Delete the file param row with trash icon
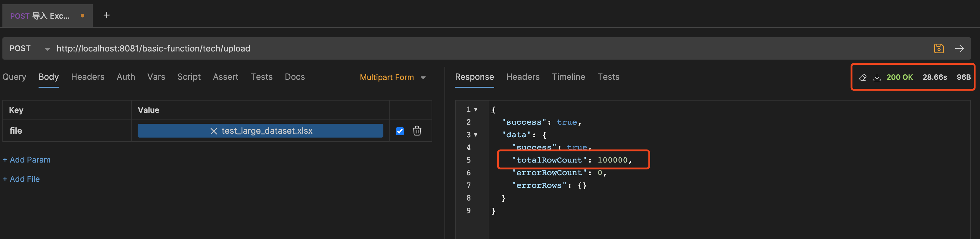 click(417, 131)
